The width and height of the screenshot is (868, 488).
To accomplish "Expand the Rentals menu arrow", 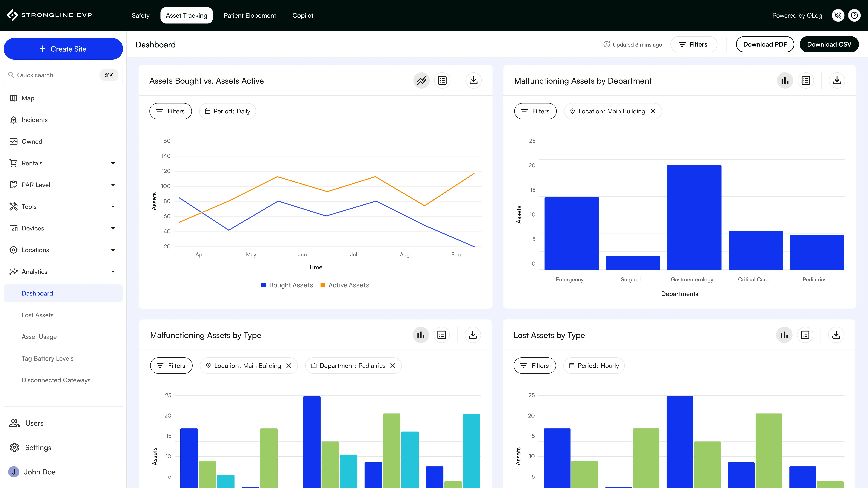I will tap(113, 163).
